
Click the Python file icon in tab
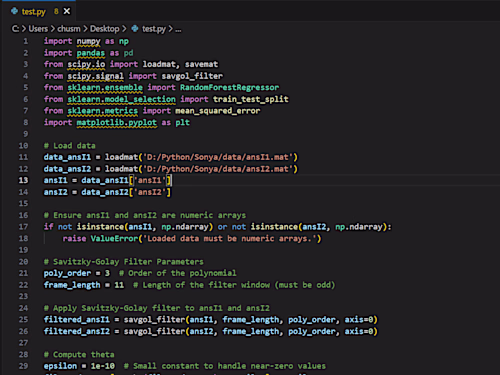[14, 11]
